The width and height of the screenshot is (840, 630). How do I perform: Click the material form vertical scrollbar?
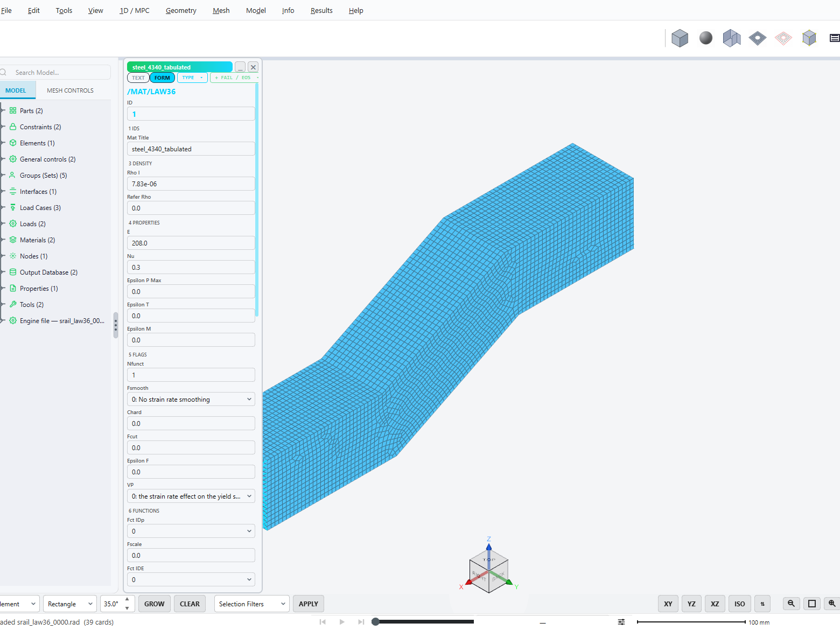coord(257,200)
